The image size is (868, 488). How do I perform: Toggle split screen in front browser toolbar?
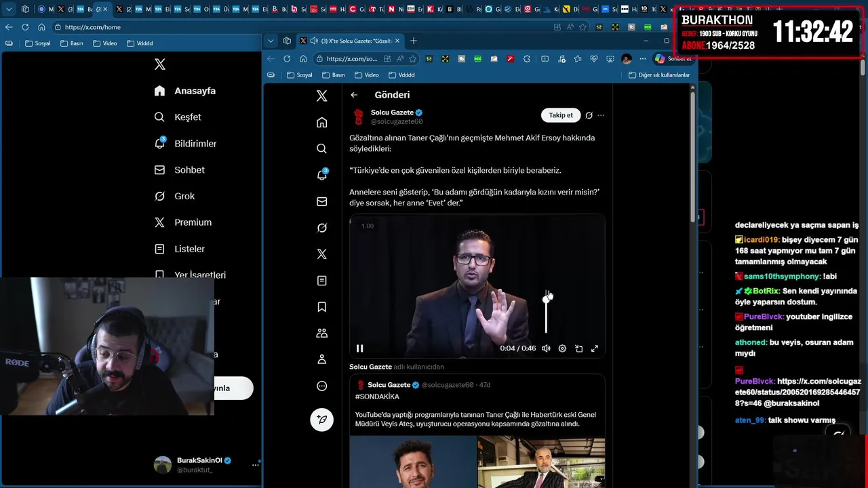[545, 59]
